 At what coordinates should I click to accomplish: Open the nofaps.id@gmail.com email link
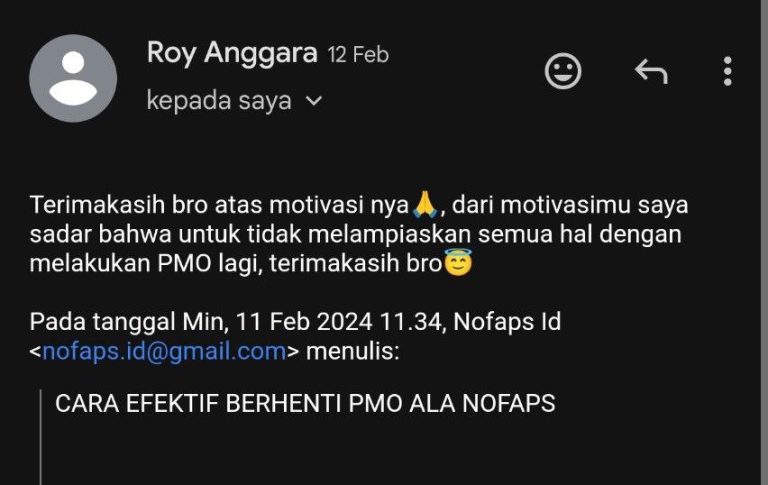point(164,351)
